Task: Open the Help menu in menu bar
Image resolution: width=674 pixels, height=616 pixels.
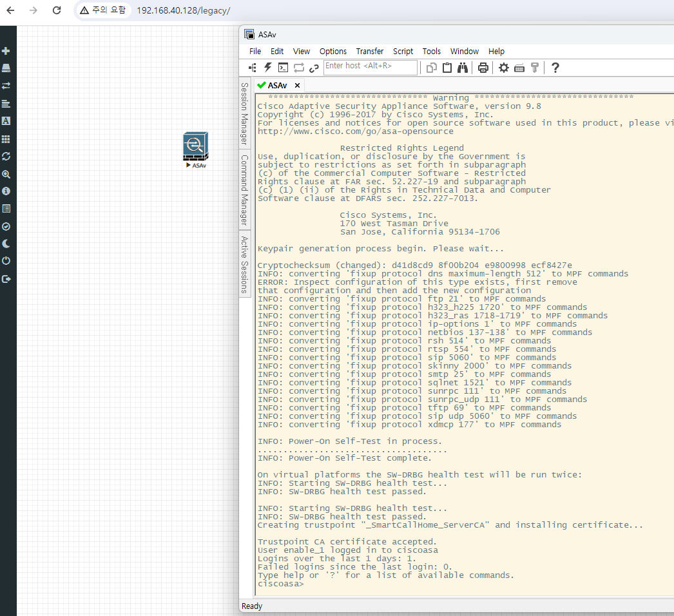Action: pos(496,51)
